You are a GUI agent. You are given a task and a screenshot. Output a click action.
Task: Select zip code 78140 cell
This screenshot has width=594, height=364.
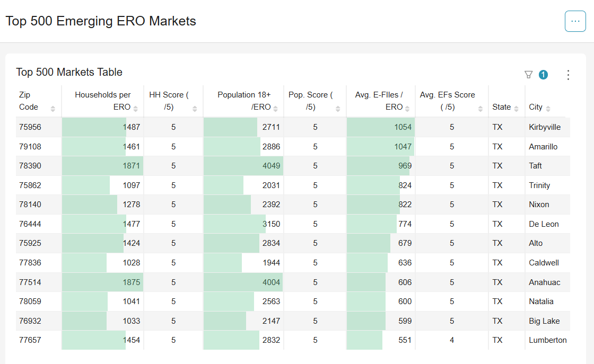pos(38,205)
